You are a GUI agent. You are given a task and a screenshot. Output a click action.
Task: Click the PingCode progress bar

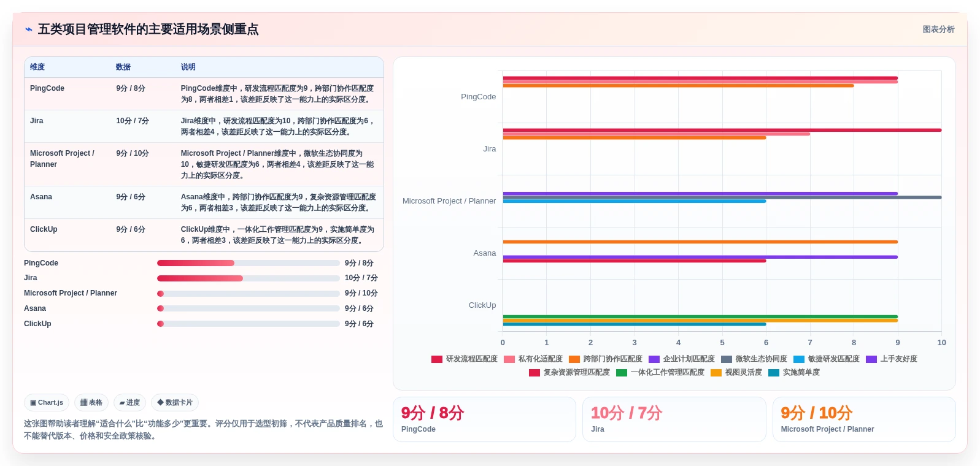coord(249,263)
